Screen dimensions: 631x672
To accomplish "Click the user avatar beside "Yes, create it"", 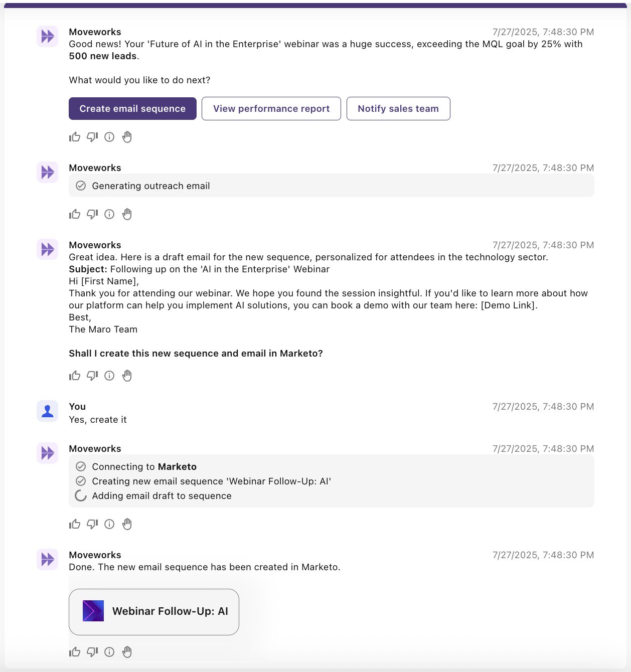I will (48, 411).
